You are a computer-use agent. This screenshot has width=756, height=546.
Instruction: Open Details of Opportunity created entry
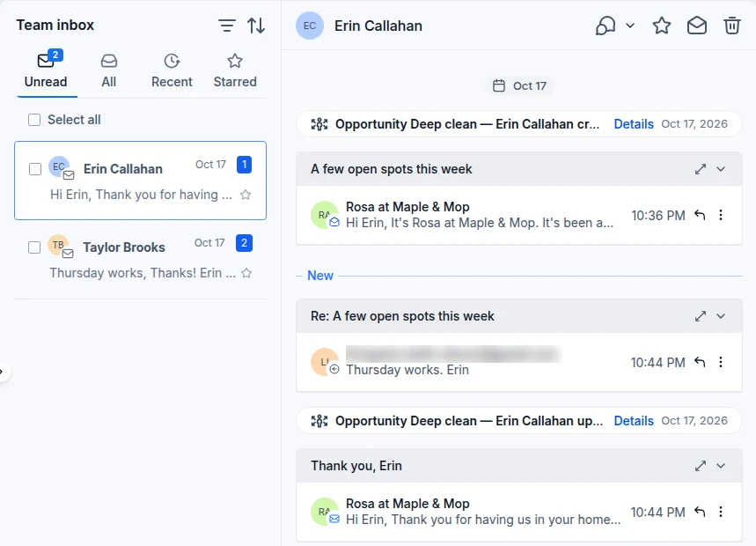[634, 124]
